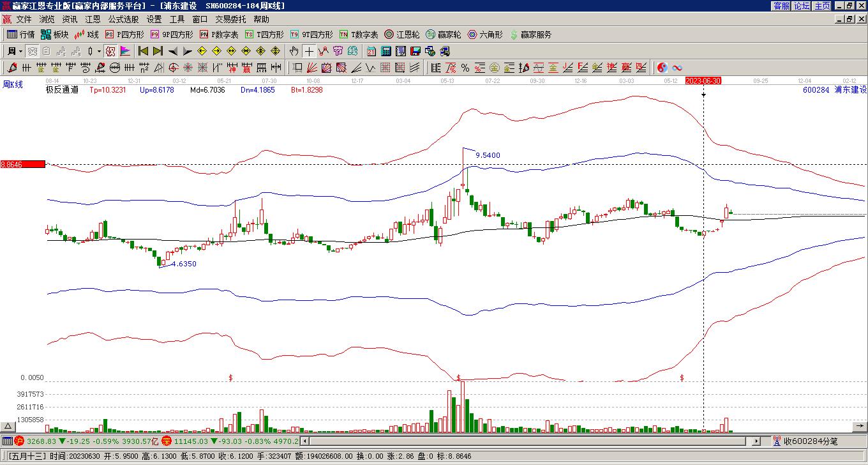Image resolution: width=868 pixels, height=465 pixels.
Task: Click the magenta flag icon
Action: click(x=125, y=51)
